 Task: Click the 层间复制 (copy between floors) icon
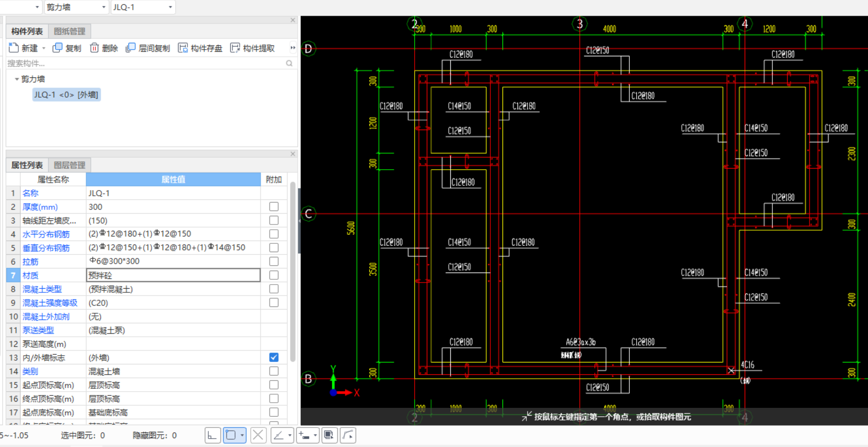(x=131, y=48)
